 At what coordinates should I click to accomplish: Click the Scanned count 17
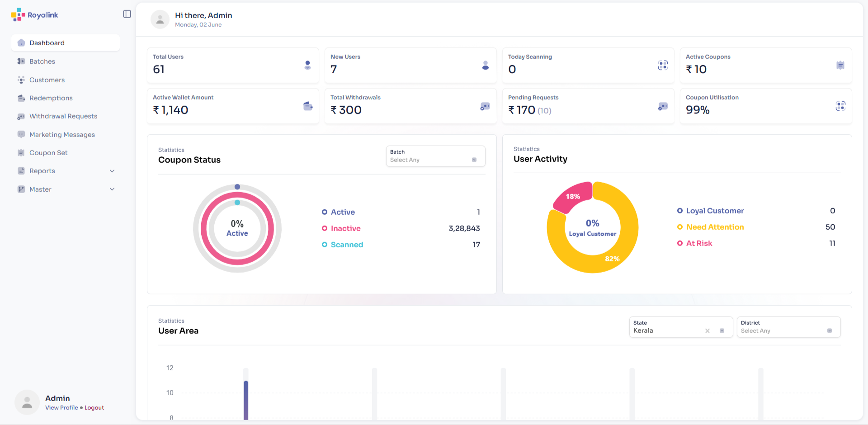[x=476, y=245]
